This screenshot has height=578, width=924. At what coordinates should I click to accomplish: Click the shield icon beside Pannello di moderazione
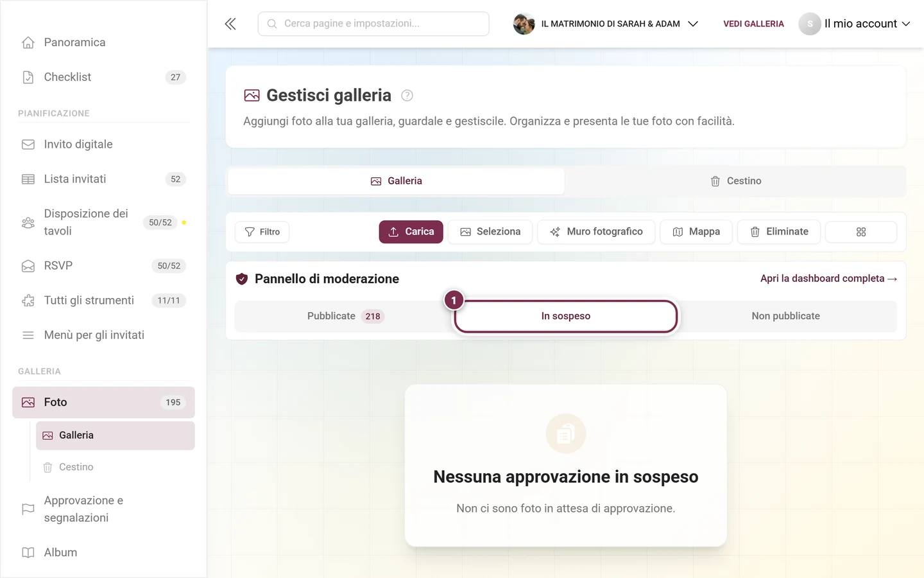pos(242,279)
